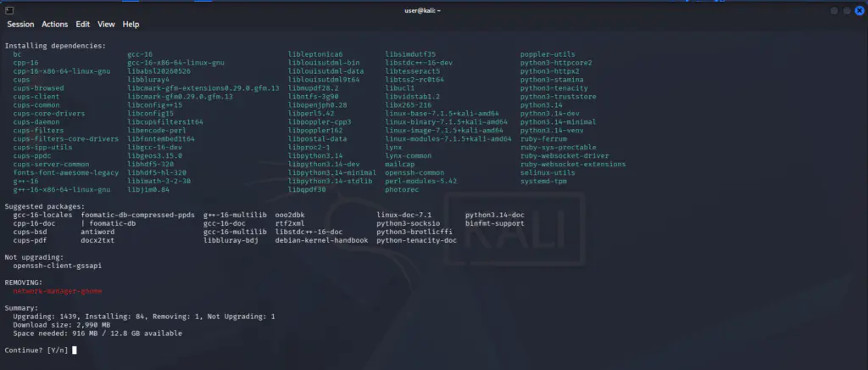Click the python3-httpcore2 package name
The image size is (868, 370).
tap(556, 63)
